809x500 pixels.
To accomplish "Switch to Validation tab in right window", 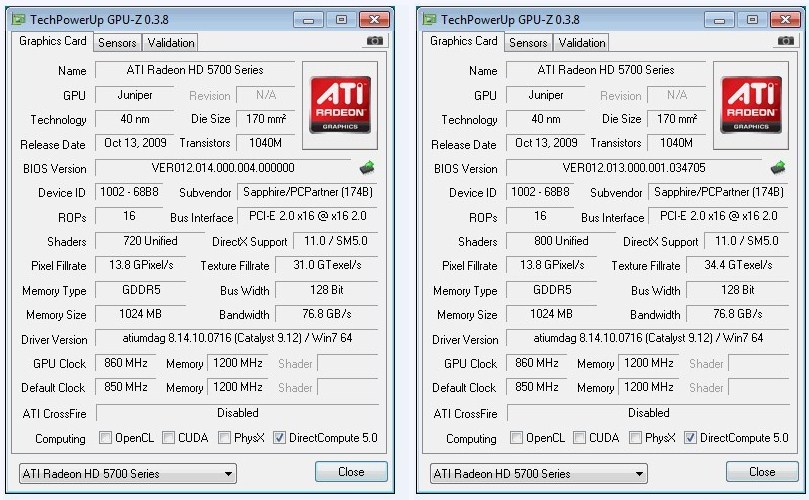I will point(581,43).
